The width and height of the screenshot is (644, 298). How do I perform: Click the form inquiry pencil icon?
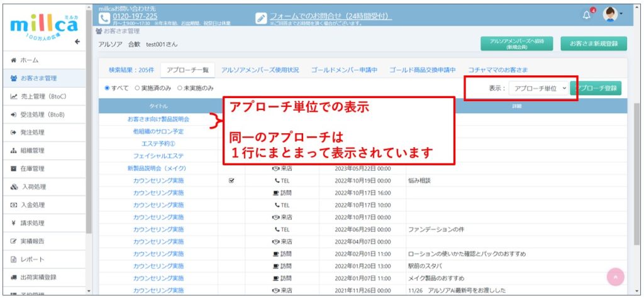[x=262, y=18]
